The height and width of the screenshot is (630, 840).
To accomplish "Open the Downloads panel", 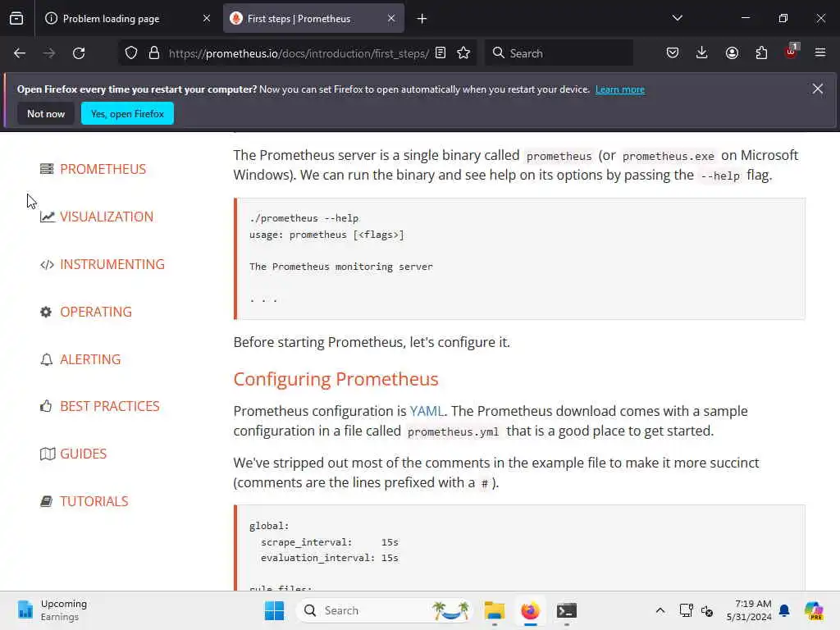I will click(x=702, y=53).
